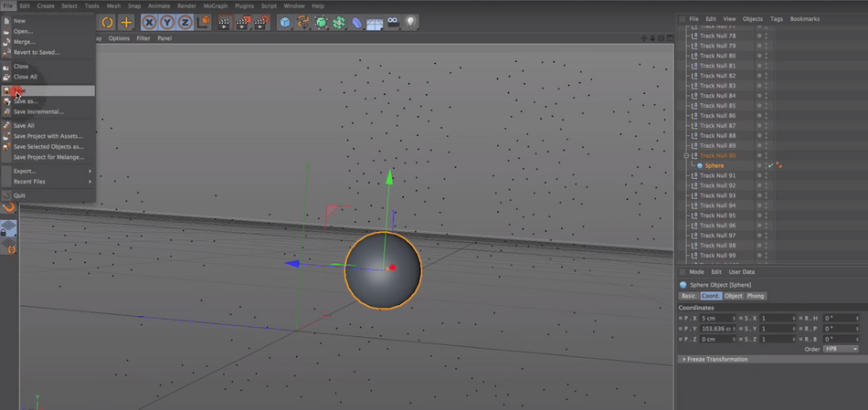Viewport: 868px width, 410px height.
Task: Open the rotation Order HPB dropdown
Action: tap(841, 349)
